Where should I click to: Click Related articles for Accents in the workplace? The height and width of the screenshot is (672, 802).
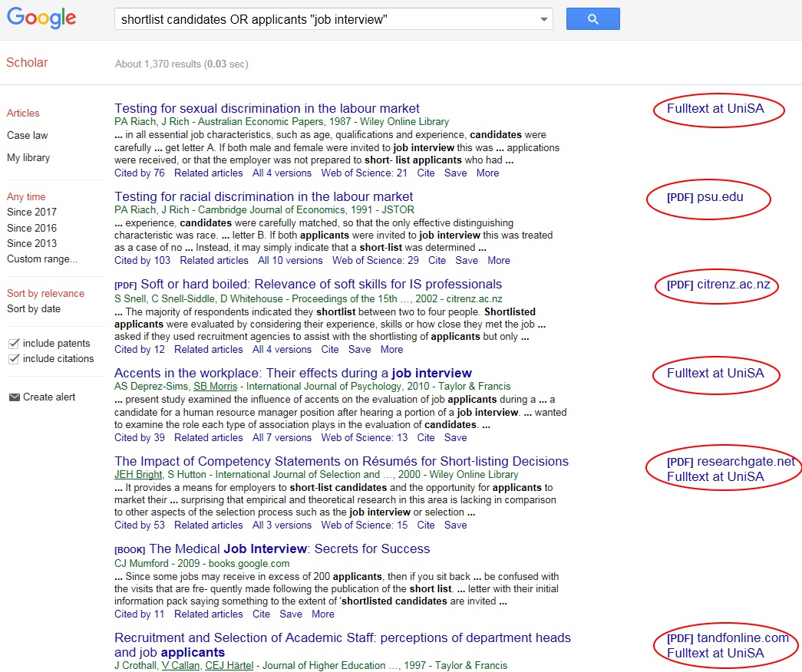(208, 438)
